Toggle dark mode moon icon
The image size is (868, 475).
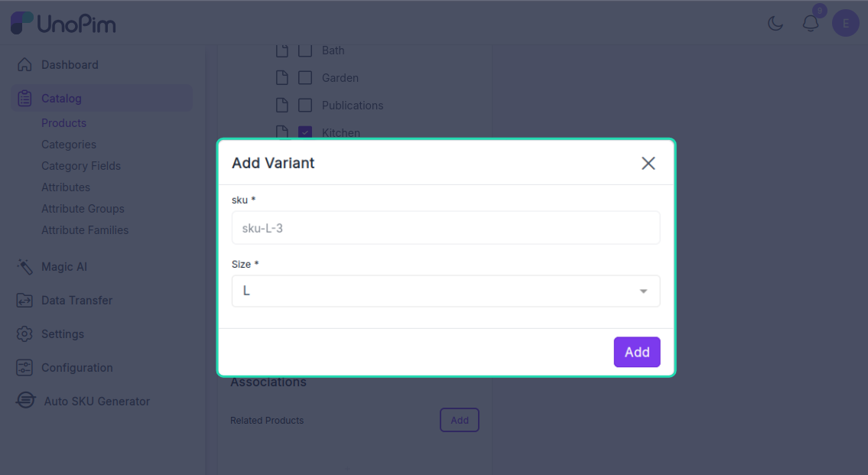click(x=775, y=23)
